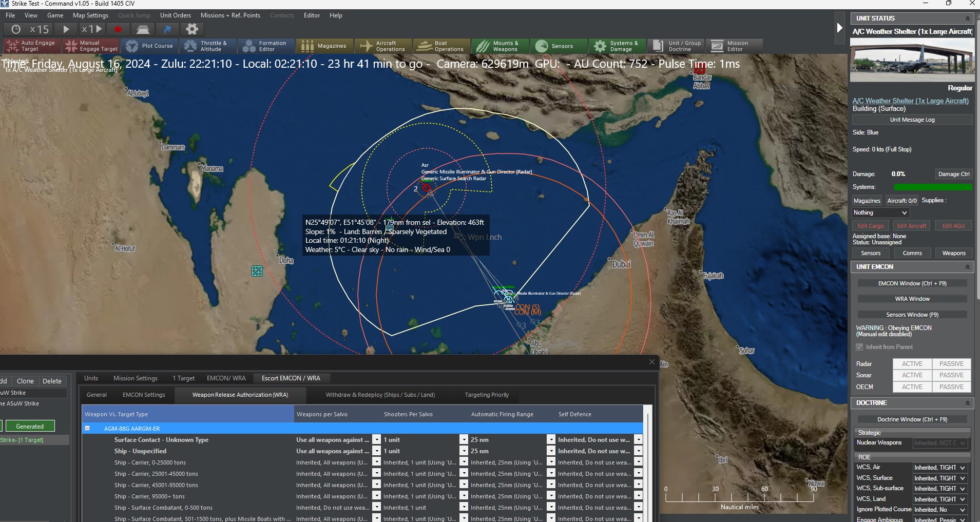This screenshot has height=522, width=980.
Task: Open Systems & Damage gear icon
Action: [600, 46]
